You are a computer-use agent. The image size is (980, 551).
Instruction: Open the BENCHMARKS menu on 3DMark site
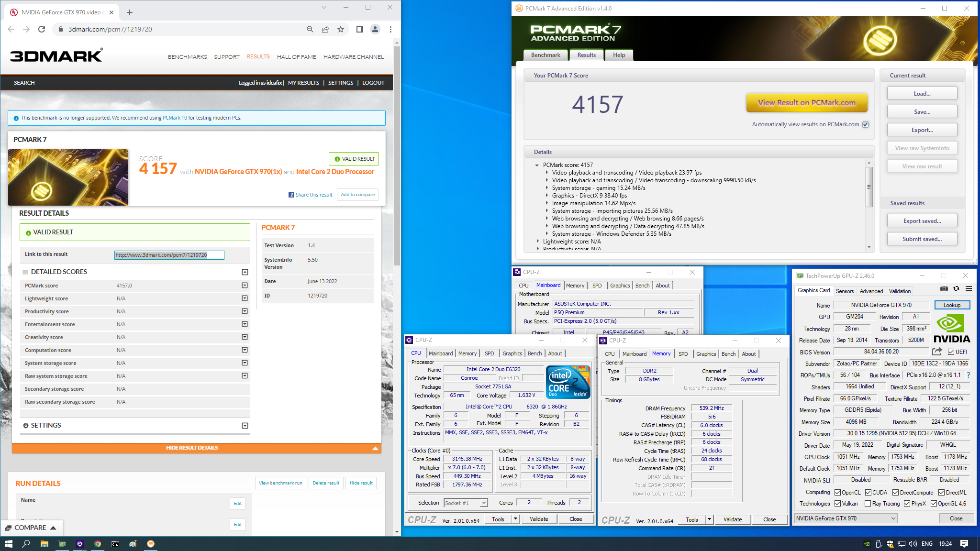click(188, 57)
